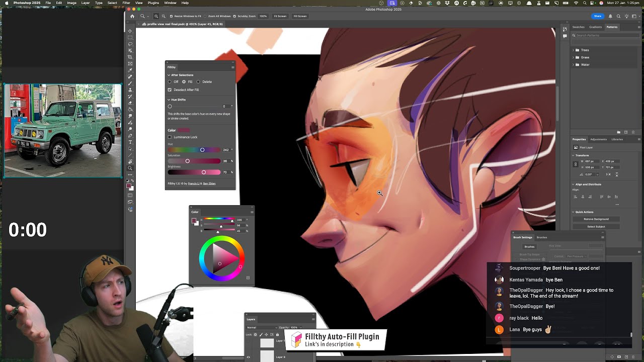The image size is (644, 362).
Task: Click flip horizontal icon in Transform section
Action: [608, 174]
